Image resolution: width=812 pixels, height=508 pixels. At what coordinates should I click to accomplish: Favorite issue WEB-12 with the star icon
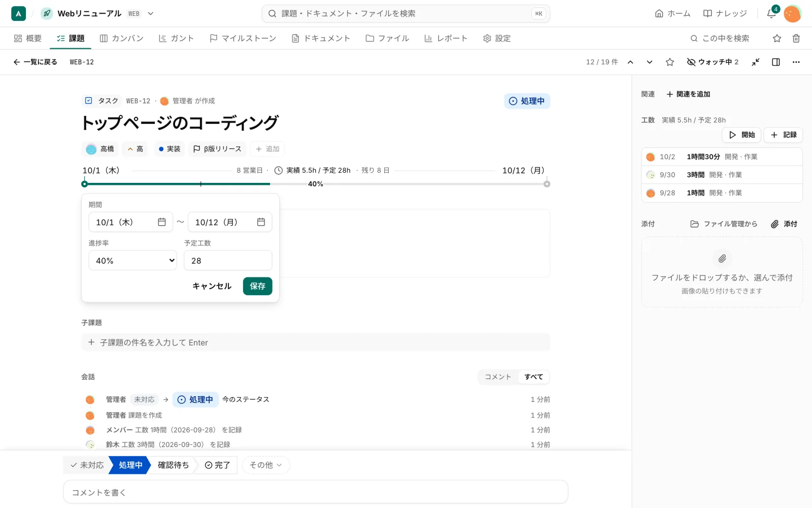pos(670,62)
